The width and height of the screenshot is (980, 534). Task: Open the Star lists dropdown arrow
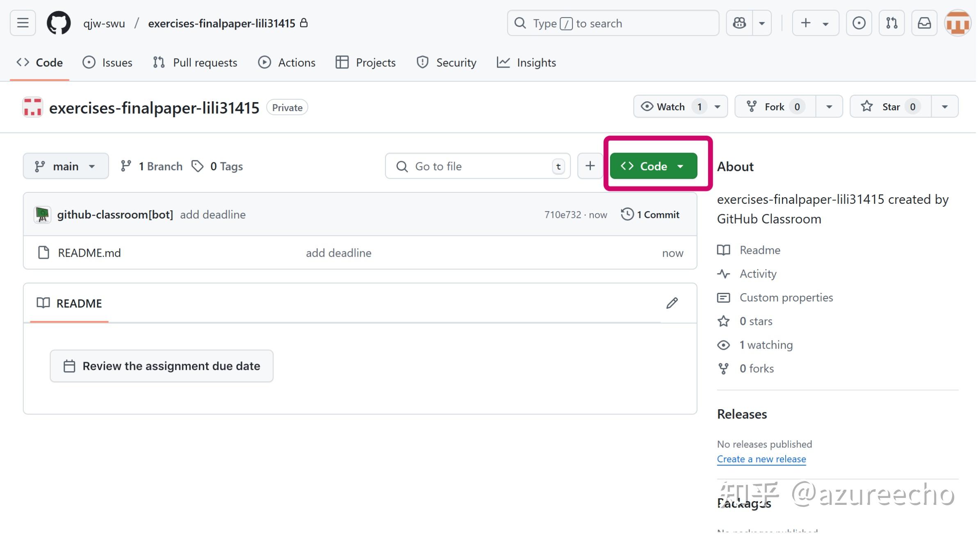(944, 107)
